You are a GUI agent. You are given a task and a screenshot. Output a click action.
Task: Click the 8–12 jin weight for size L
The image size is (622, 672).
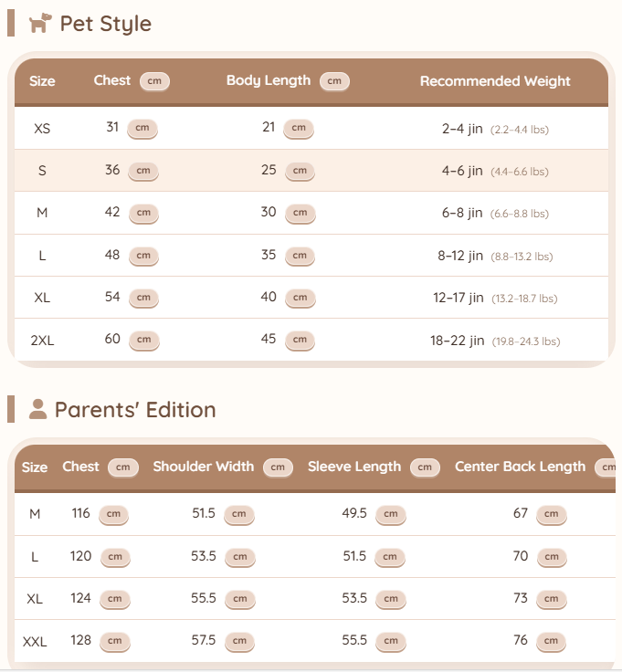pyautogui.click(x=460, y=256)
